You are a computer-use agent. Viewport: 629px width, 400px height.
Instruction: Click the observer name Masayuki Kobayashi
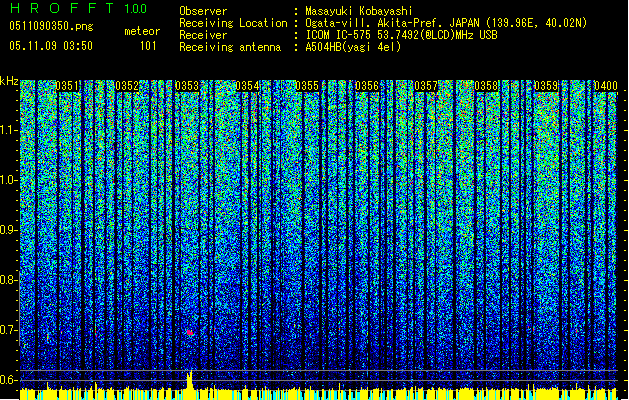(359, 11)
